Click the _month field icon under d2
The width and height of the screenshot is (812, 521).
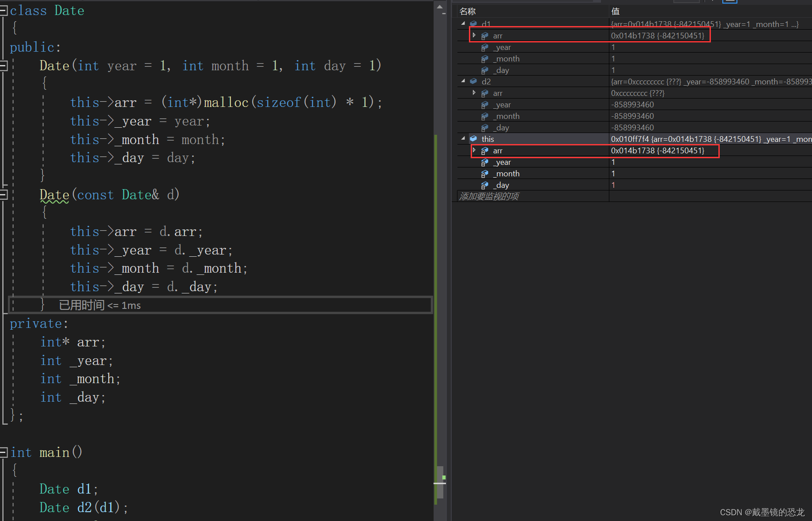pos(485,116)
